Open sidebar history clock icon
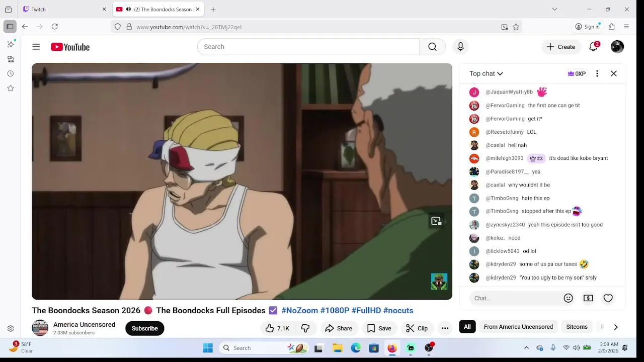 coord(11,73)
